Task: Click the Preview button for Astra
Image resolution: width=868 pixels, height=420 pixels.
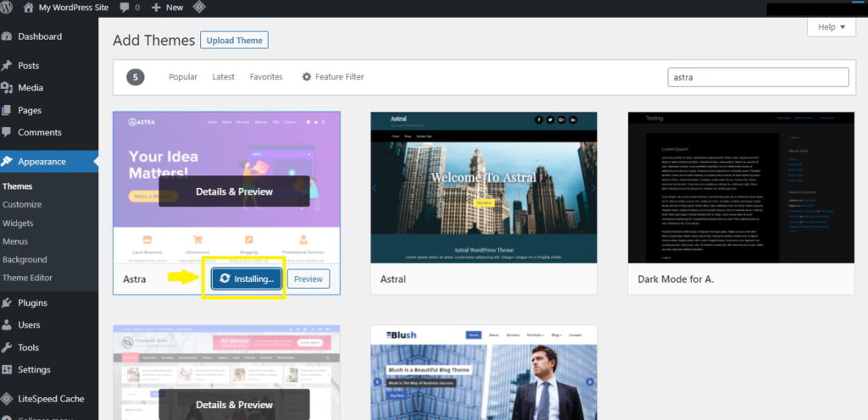Action: coord(309,279)
